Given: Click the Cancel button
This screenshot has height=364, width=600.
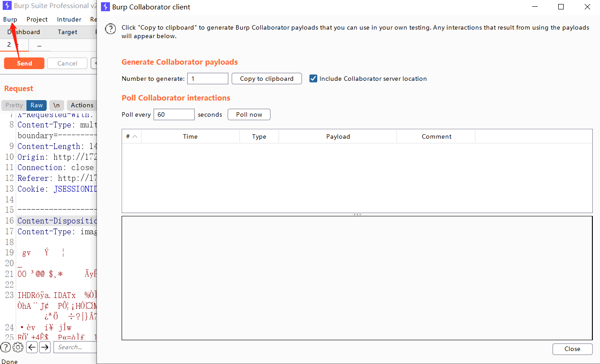Looking at the screenshot, I should point(67,63).
